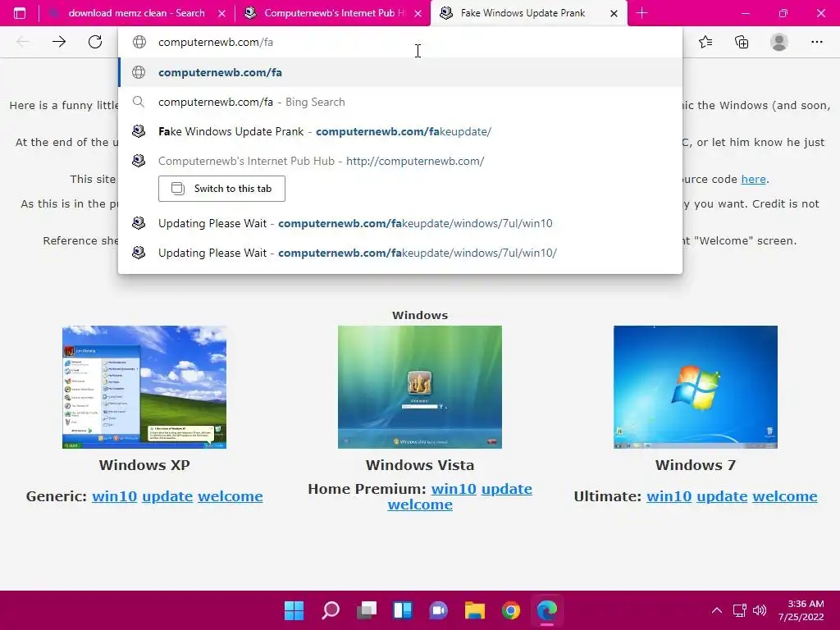This screenshot has width=840, height=630.
Task: Open the tab actions menu icon
Action: point(20,13)
